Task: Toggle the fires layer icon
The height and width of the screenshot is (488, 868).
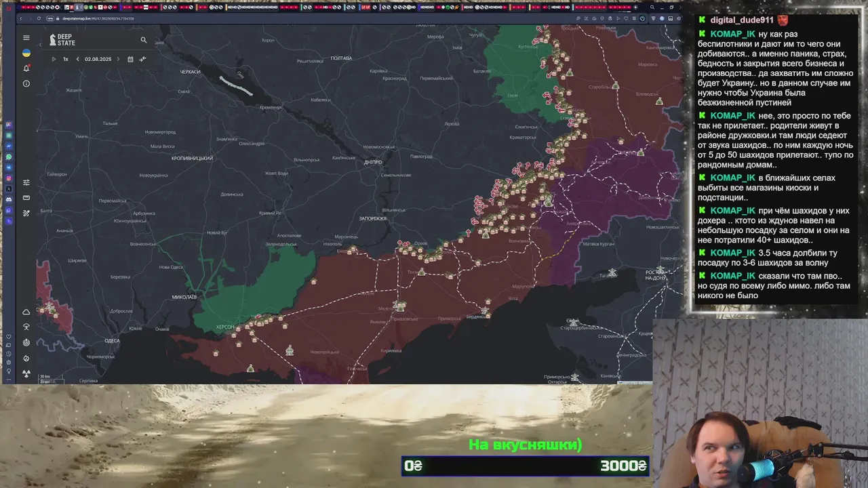Action: (26, 358)
